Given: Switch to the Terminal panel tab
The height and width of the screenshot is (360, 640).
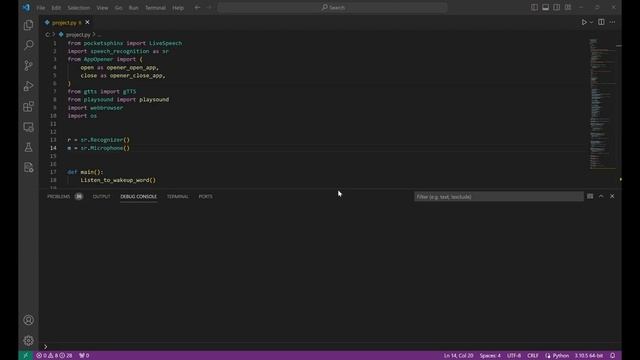Looking at the screenshot, I should tap(178, 196).
